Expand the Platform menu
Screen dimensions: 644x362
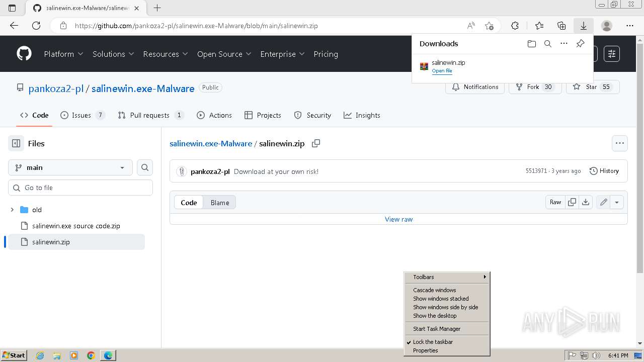pos(63,54)
